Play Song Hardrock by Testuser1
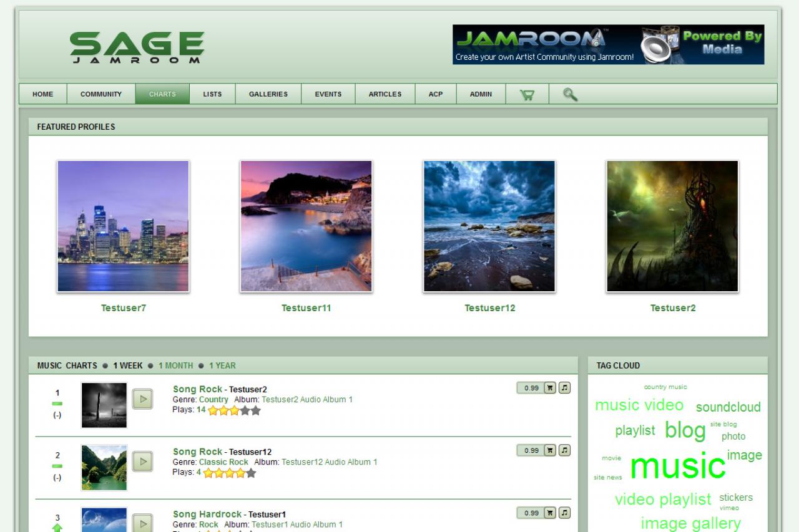799x532 pixels. 142,523
